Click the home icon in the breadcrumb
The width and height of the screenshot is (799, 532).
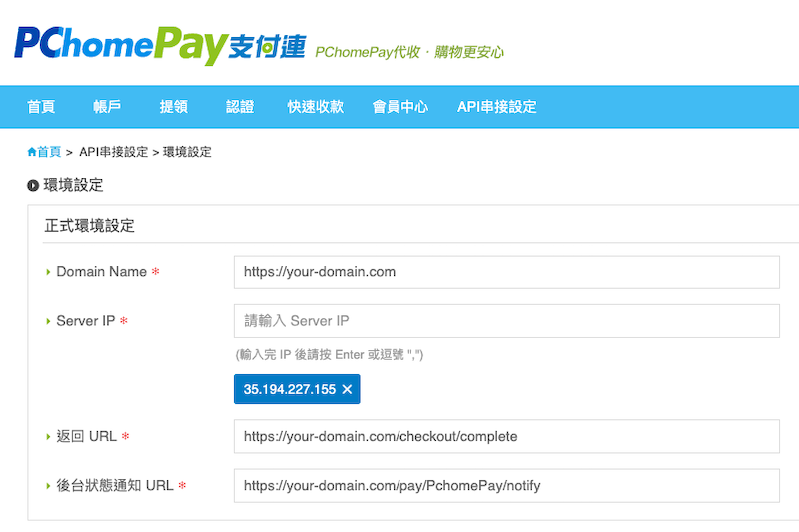pyautogui.click(x=32, y=152)
